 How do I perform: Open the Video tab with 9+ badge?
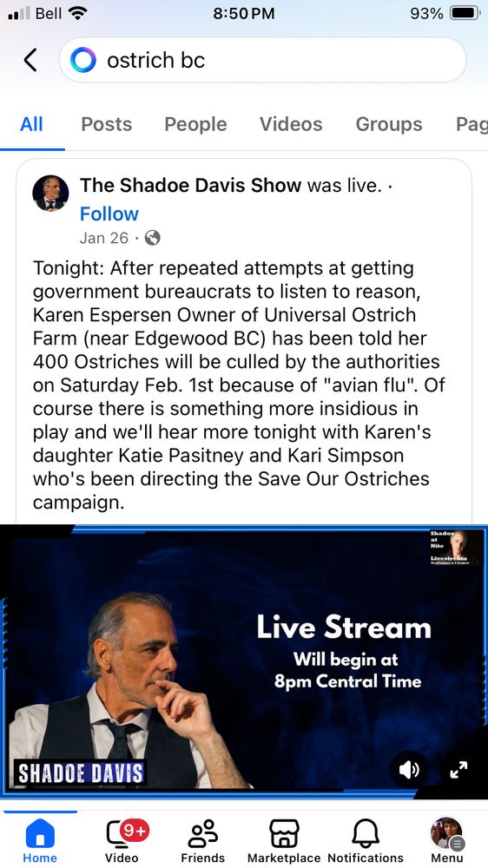[x=122, y=833]
